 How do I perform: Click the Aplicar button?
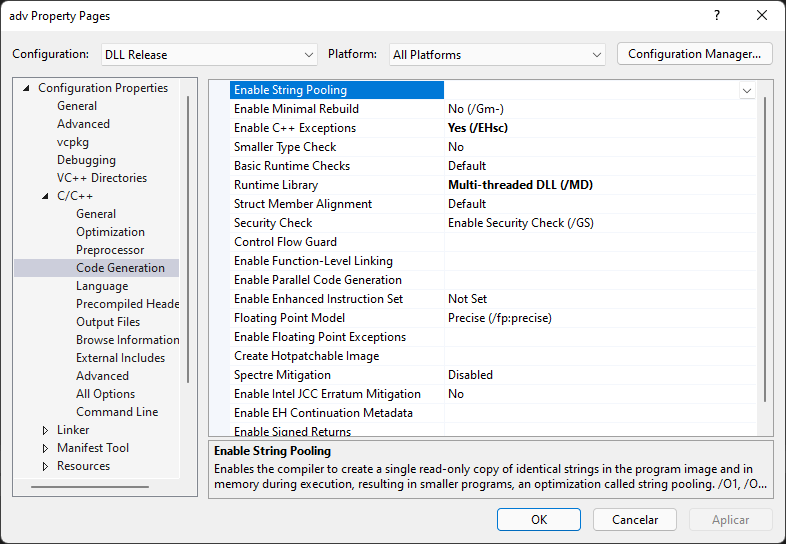coord(730,519)
